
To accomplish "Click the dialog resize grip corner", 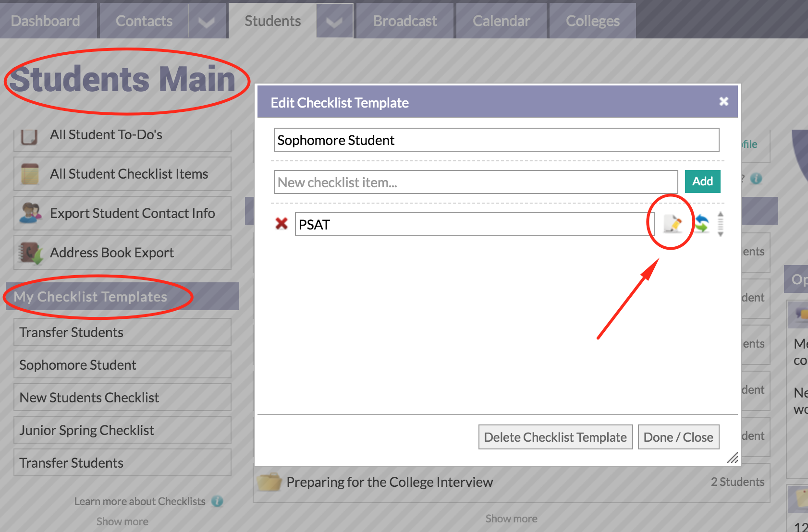I will click(x=732, y=458).
